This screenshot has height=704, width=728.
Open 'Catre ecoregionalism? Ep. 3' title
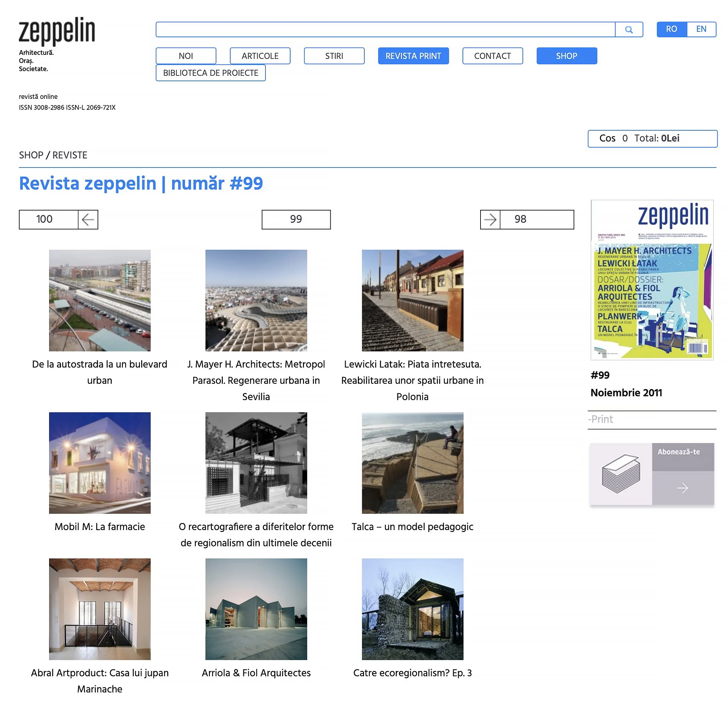click(x=413, y=673)
